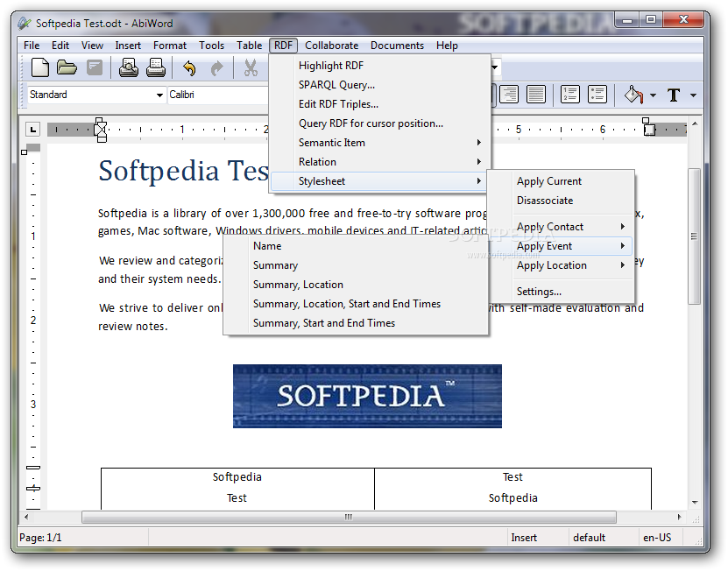Choose Query RDF for cursor position...
Image resolution: width=728 pixels, height=571 pixels.
(x=379, y=123)
